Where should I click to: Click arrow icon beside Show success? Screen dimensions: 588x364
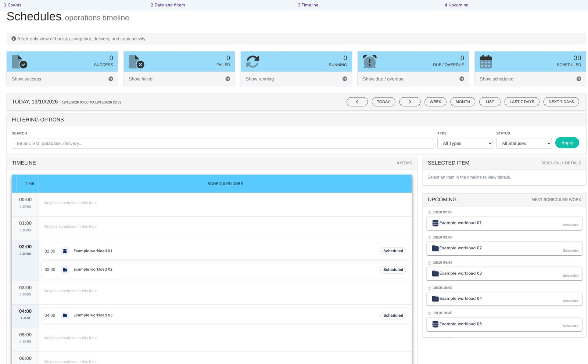[x=111, y=79]
